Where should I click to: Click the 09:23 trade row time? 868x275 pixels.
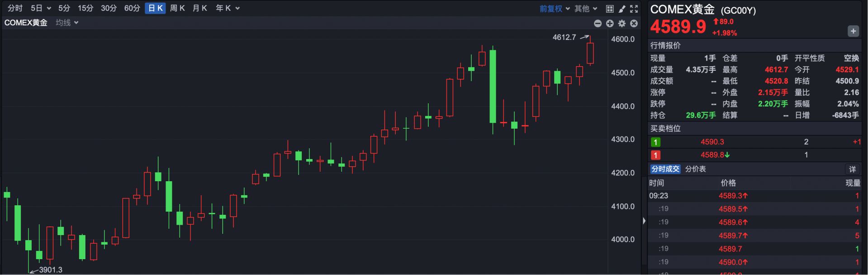[x=659, y=196]
